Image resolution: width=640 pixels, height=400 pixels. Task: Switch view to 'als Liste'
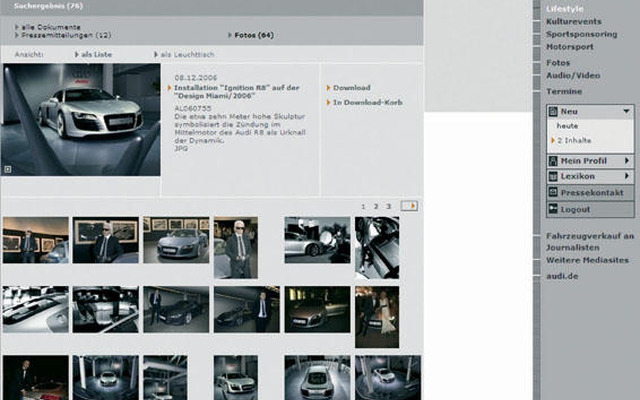click(96, 54)
